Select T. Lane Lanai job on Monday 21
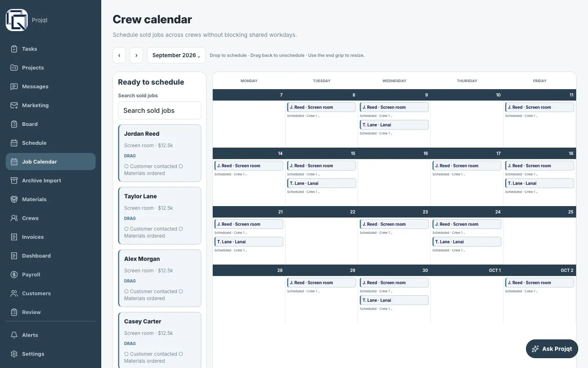Screen dimensions: 588x368 click(x=249, y=242)
